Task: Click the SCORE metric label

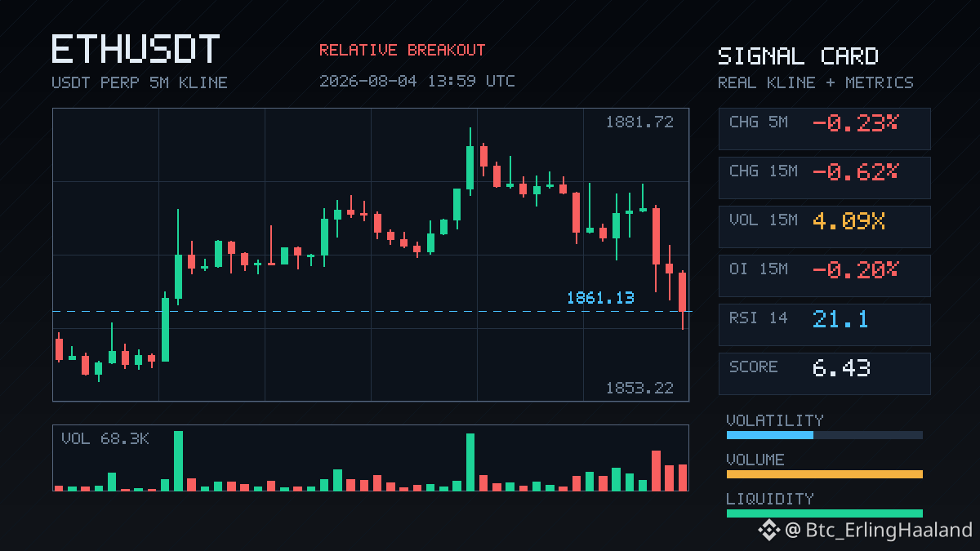Action: tap(754, 367)
